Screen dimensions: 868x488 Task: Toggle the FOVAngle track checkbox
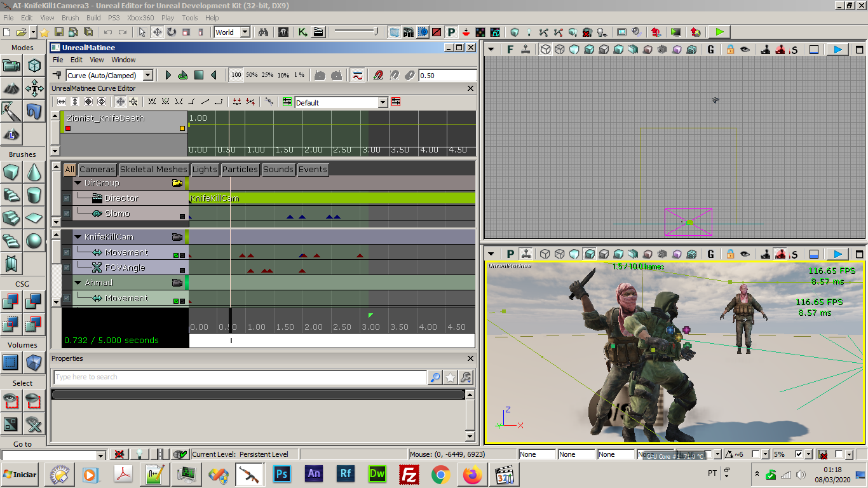[67, 268]
